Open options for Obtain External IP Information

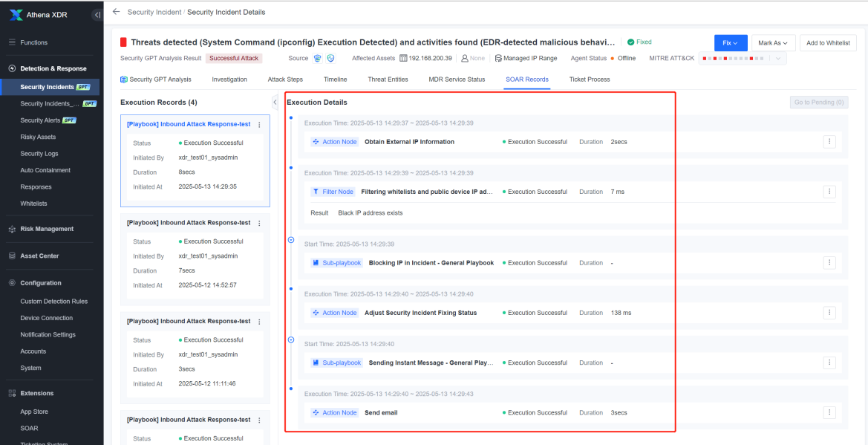(x=829, y=142)
